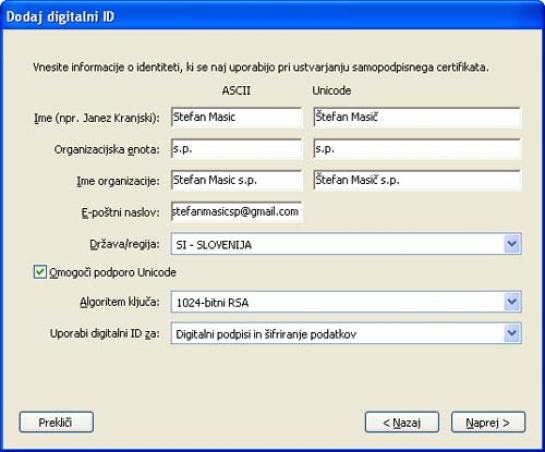Click the Omogoči podporo Unicode label
Screen dimensions: 545x452
pos(113,273)
